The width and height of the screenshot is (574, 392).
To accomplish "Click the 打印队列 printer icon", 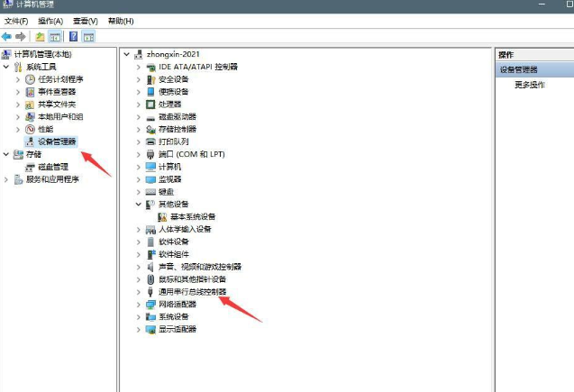I will pos(150,141).
